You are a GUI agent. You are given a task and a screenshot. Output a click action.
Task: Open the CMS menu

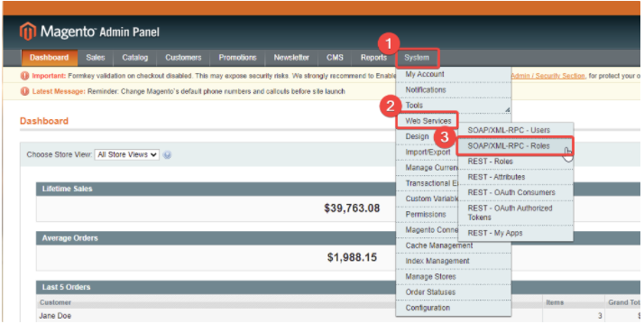(335, 58)
